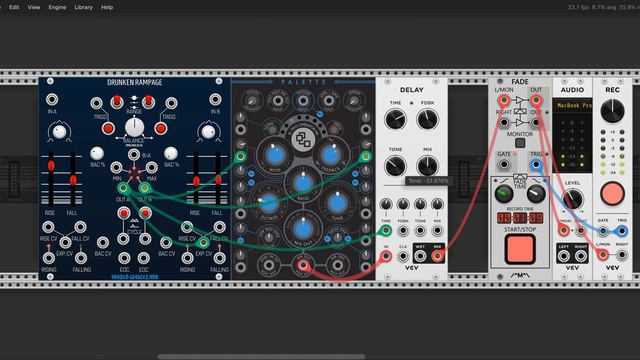Toggle the right CYCLE button
The height and width of the screenshot is (360, 640).
point(145,213)
